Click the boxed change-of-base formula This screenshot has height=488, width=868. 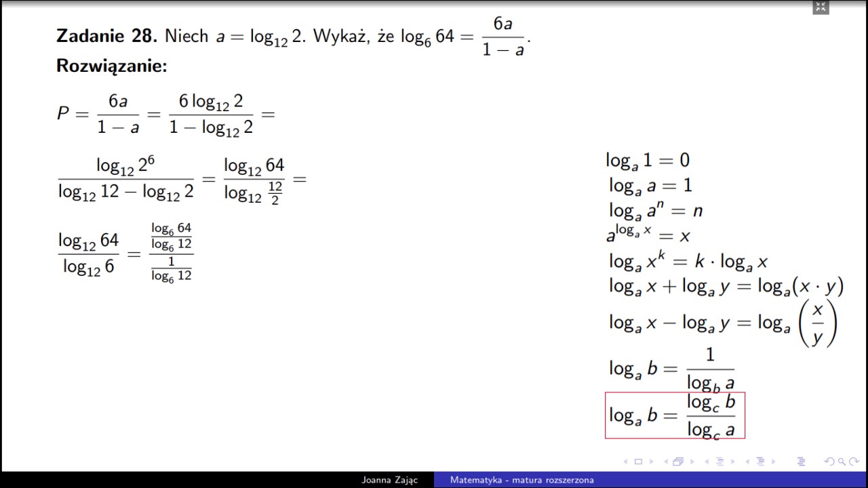coord(675,415)
